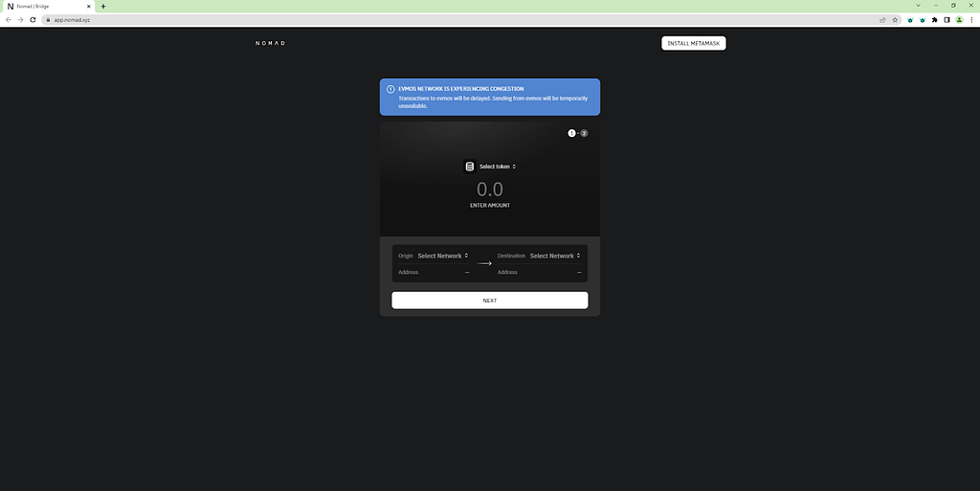Share this page icon in address bar
The height and width of the screenshot is (491, 980).
(x=882, y=20)
